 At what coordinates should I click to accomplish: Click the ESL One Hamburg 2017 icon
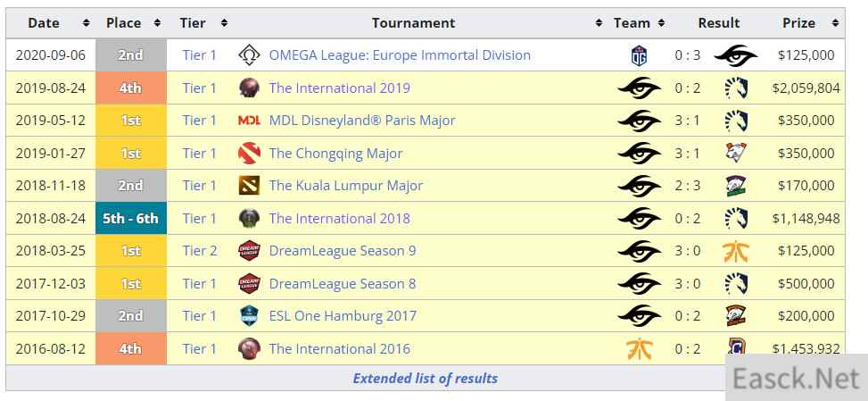click(249, 316)
